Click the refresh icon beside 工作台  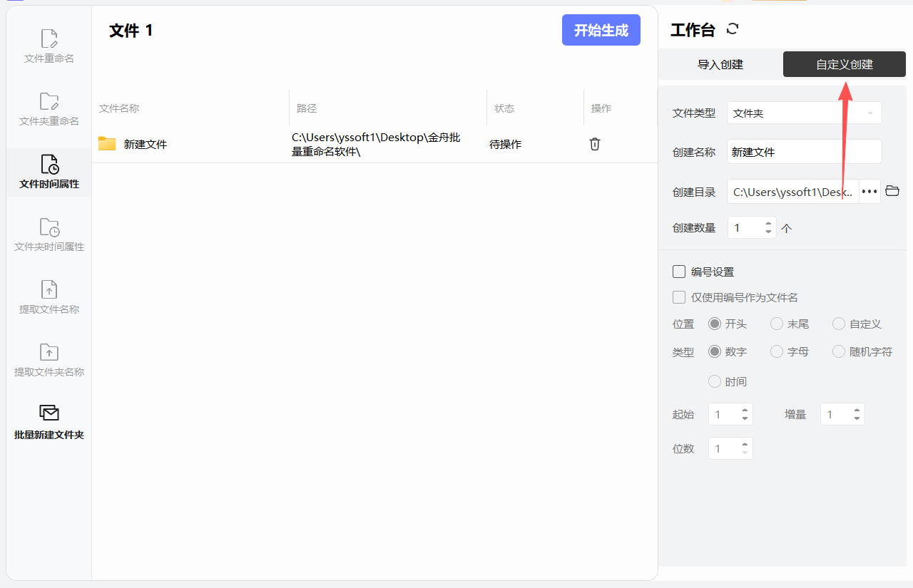click(733, 29)
